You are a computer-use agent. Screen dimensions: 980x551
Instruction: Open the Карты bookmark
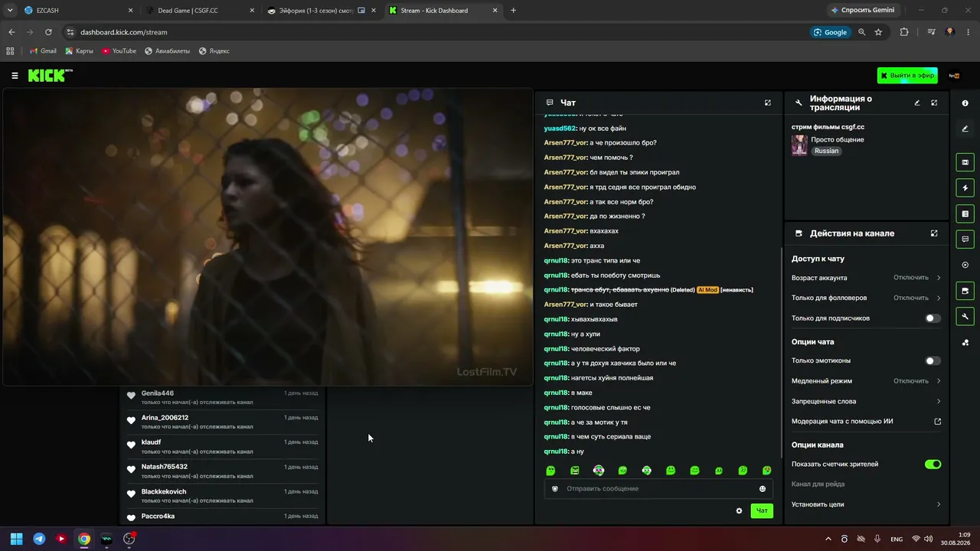point(79,51)
